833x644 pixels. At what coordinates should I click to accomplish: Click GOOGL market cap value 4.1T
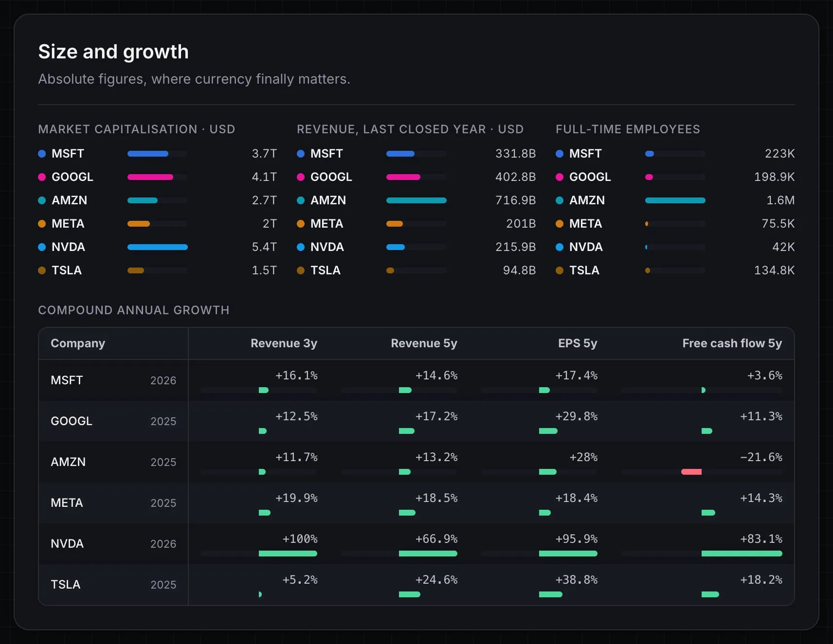(264, 177)
